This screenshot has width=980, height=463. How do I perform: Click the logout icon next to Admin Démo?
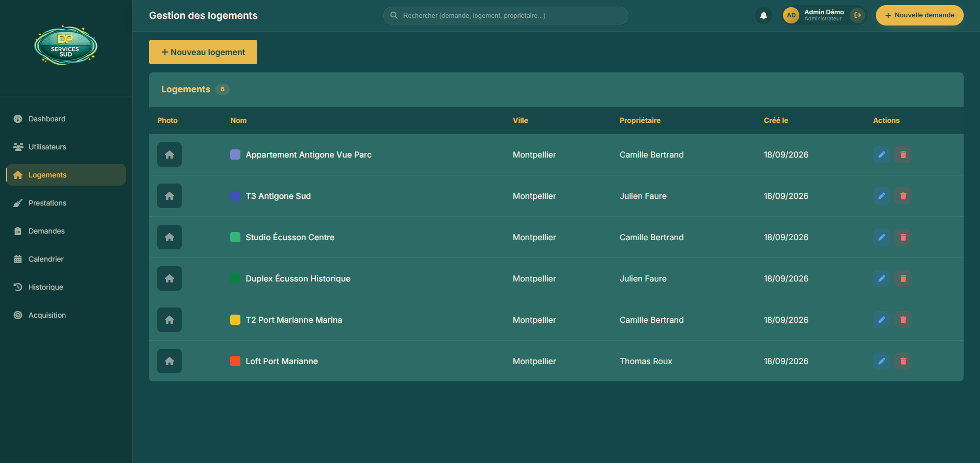(857, 15)
